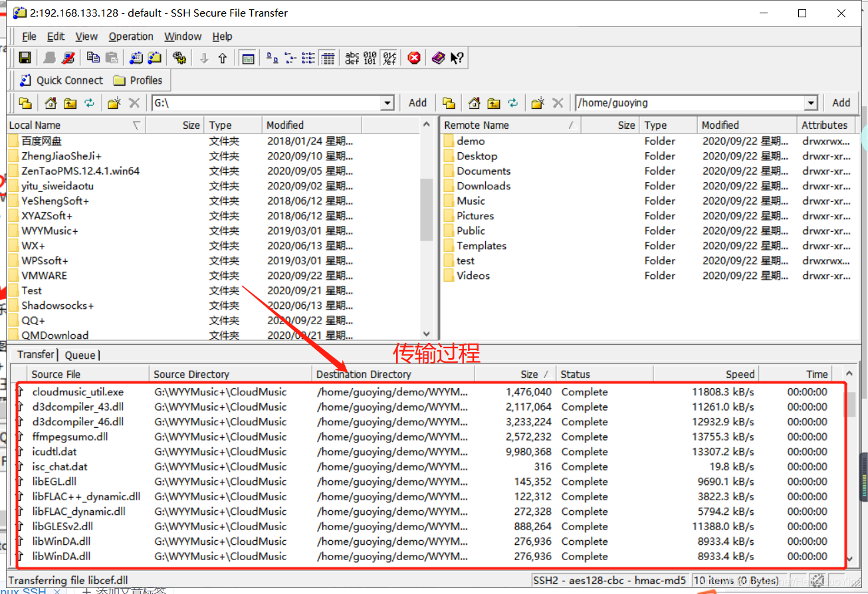The height and width of the screenshot is (594, 868).
Task: Expand the remote path /home/guoying dropdown
Action: (810, 103)
